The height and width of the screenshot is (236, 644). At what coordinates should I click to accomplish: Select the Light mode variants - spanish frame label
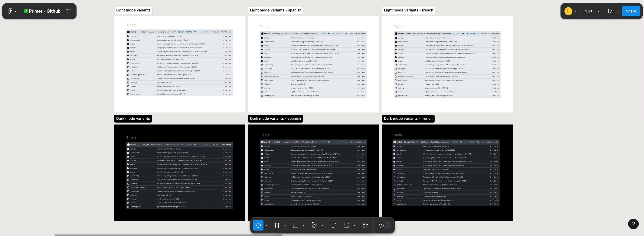click(276, 10)
